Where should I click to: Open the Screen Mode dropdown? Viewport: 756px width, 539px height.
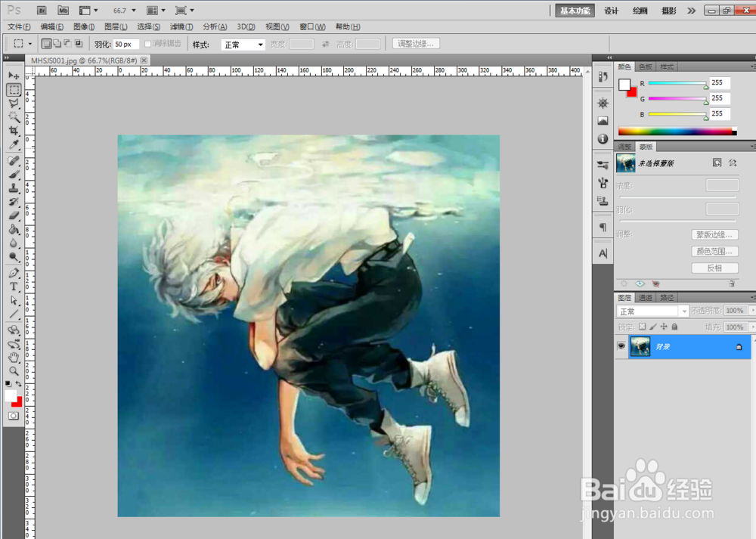(184, 10)
